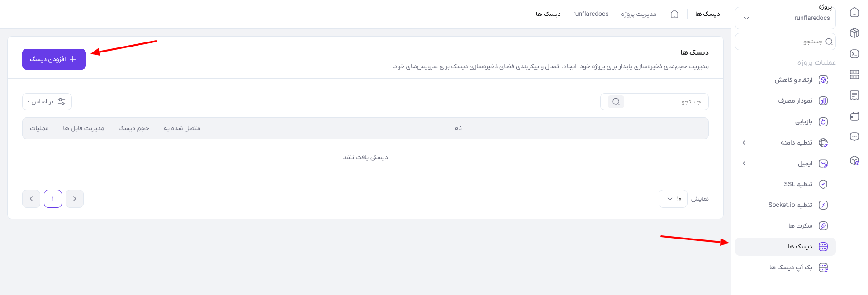
Task: Open the بک آپ دیسک ها menu item
Action: pyautogui.click(x=785, y=267)
